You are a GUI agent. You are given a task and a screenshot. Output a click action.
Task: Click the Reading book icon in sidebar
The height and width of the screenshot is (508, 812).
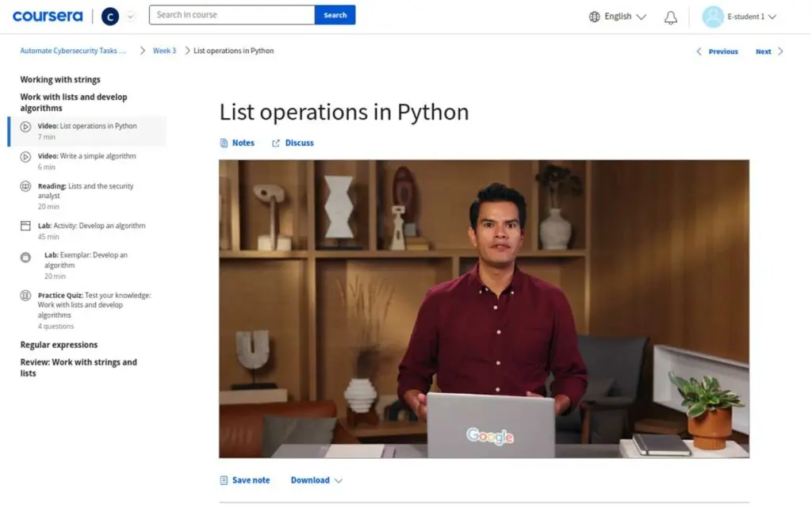(25, 186)
